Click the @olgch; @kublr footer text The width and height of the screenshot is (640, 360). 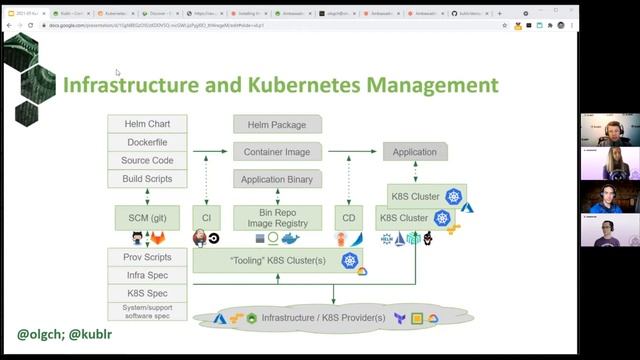64,334
